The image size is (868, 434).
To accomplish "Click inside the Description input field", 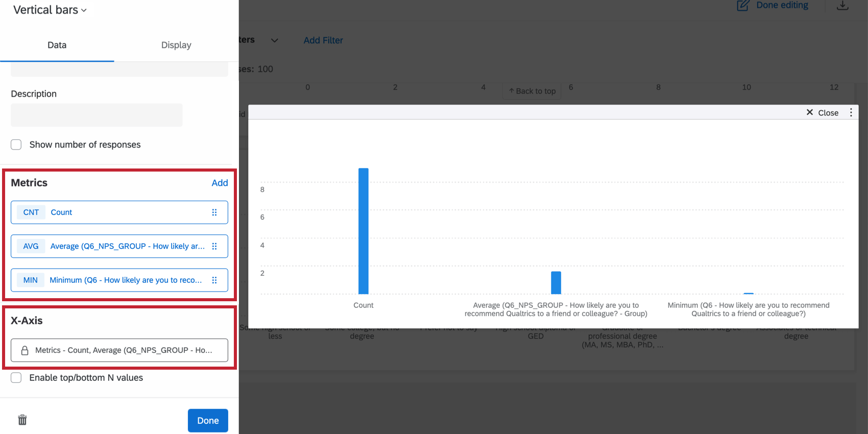I will pyautogui.click(x=97, y=115).
